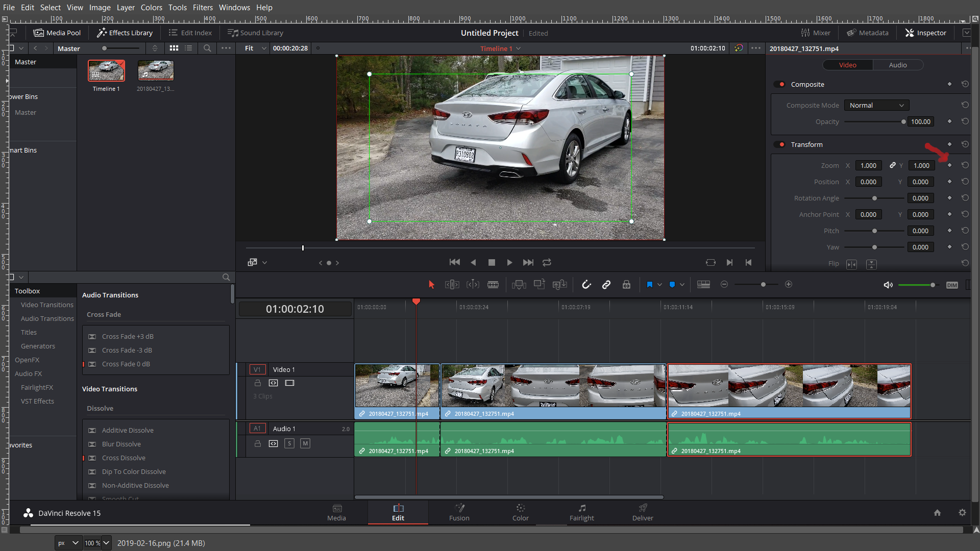Click the blue Flag icon
Image resolution: width=980 pixels, height=551 pixels.
[649, 285]
